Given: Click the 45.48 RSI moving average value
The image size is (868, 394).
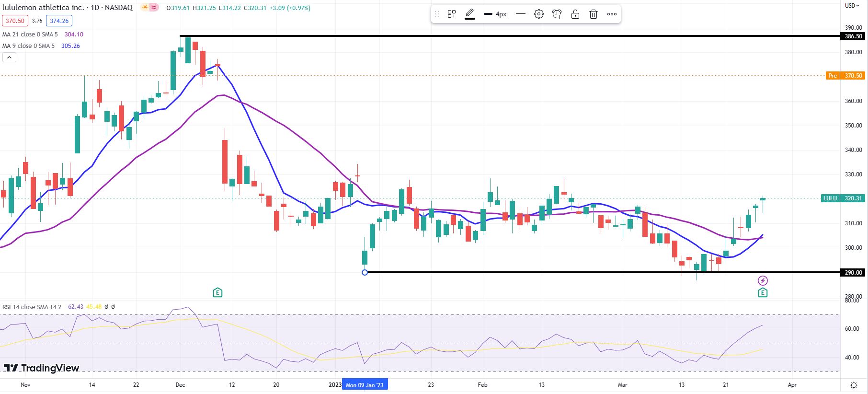Looking at the screenshot, I should pos(94,307).
